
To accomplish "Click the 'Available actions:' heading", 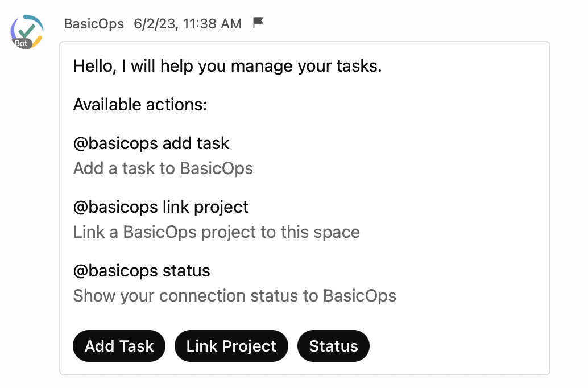I will pyautogui.click(x=140, y=104).
